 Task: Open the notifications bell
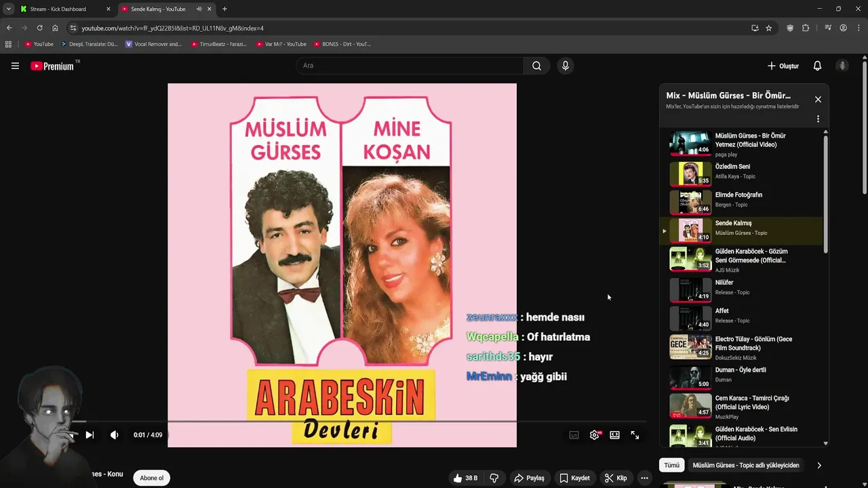[x=817, y=66]
